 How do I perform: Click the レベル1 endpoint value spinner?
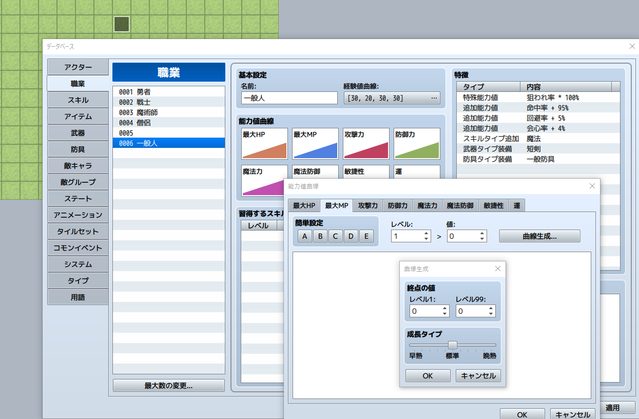429,311
